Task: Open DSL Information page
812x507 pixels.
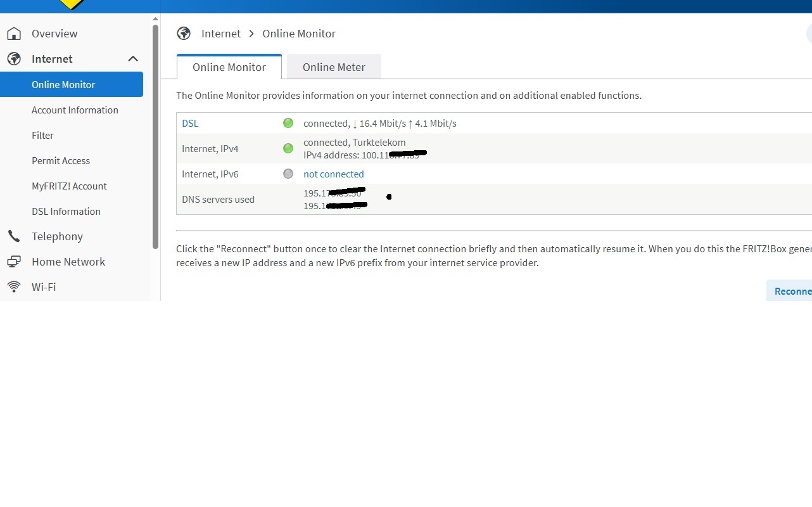Action: click(66, 211)
